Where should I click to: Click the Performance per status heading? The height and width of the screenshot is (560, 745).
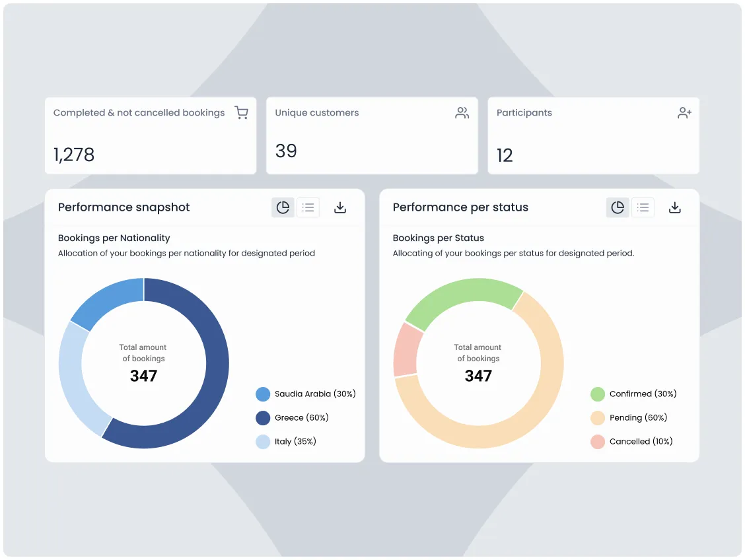[460, 207]
